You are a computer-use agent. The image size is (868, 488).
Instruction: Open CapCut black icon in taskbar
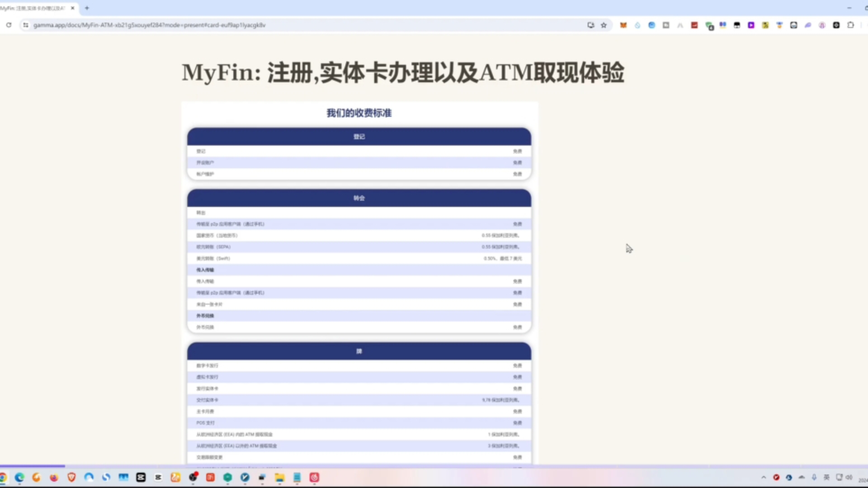(x=141, y=478)
